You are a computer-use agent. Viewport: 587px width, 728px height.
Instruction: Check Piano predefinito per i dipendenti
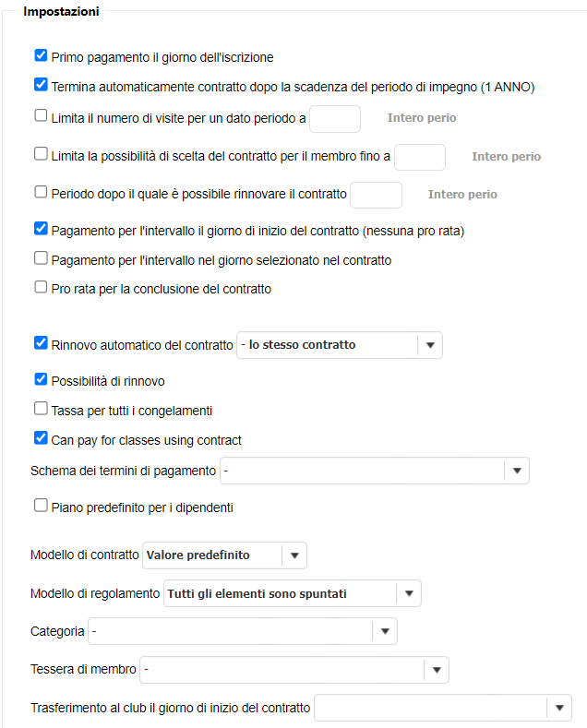coord(41,506)
